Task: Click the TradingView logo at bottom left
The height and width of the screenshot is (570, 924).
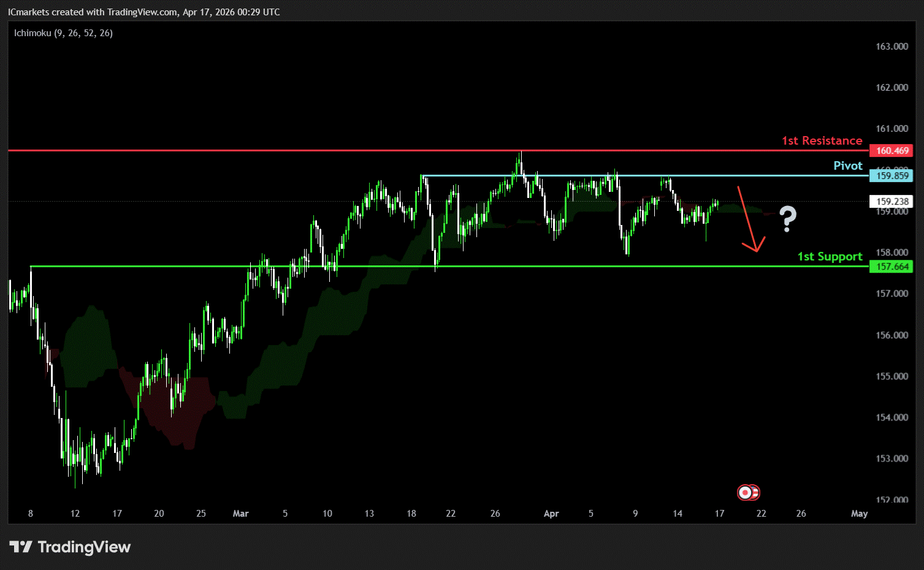Action: [x=70, y=547]
